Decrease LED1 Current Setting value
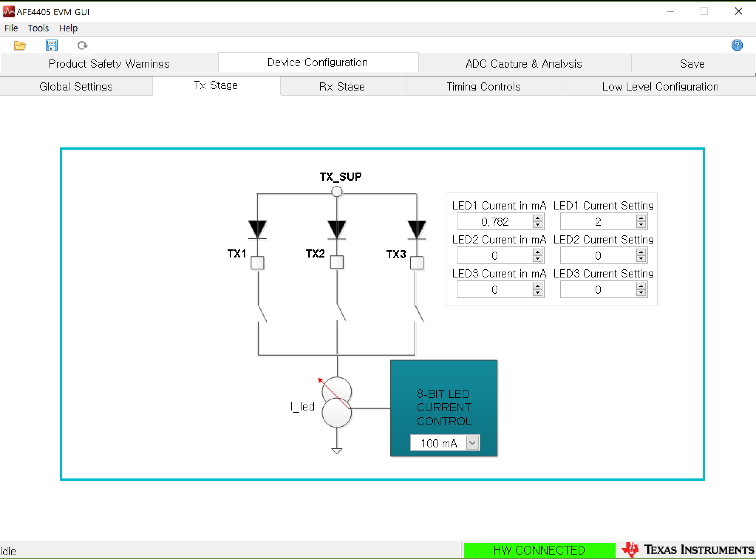This screenshot has width=756, height=559. point(641,225)
